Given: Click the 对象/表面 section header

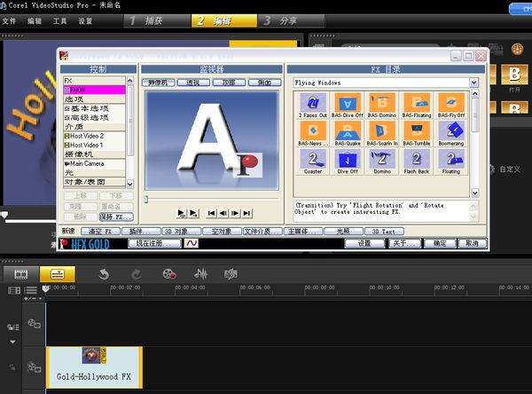Looking at the screenshot, I should click(x=94, y=182).
